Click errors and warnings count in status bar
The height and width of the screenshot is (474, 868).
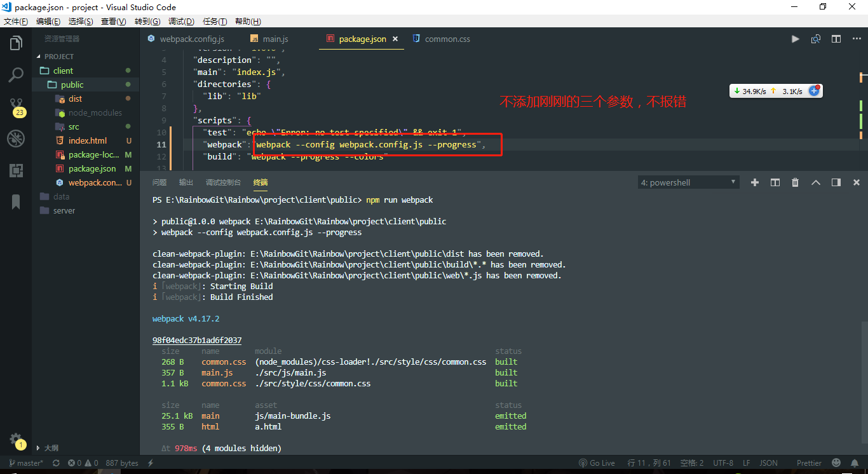[x=83, y=463]
